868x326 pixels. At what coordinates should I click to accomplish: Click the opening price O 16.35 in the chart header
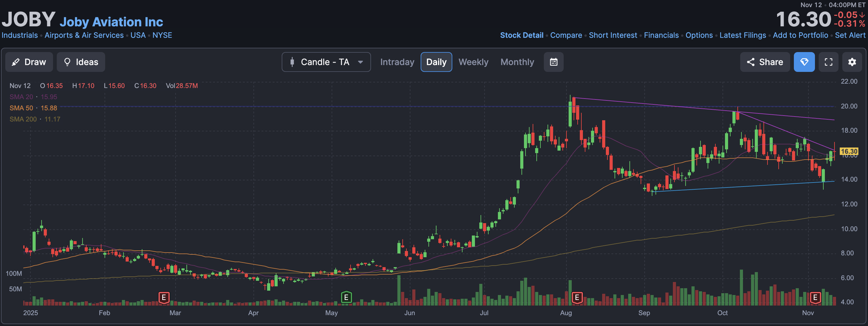(x=51, y=86)
